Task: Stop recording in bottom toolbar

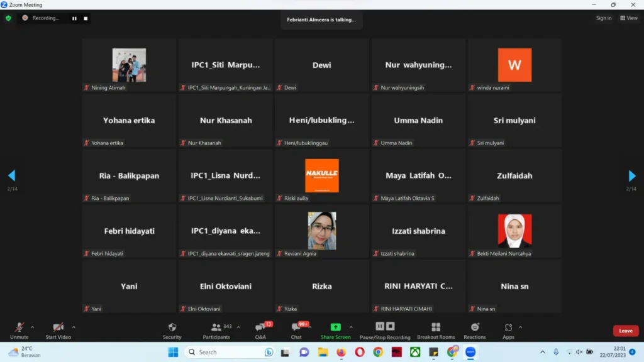Action: click(391, 326)
